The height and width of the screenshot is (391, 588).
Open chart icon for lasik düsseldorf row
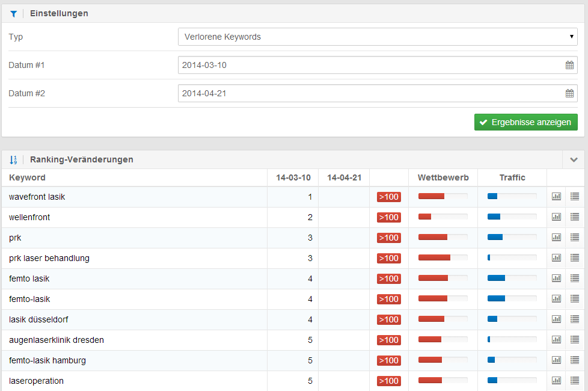click(556, 319)
